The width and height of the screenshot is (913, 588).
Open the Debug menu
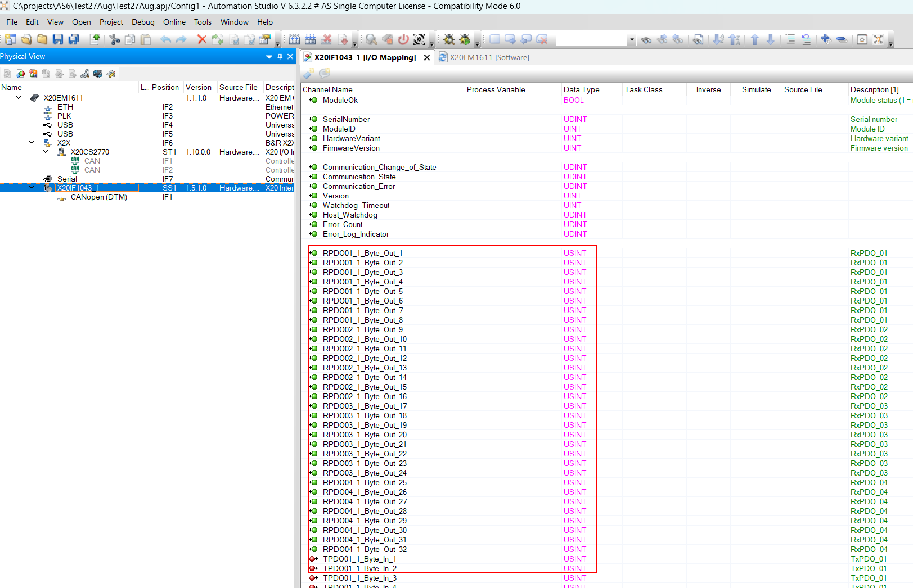pos(143,22)
